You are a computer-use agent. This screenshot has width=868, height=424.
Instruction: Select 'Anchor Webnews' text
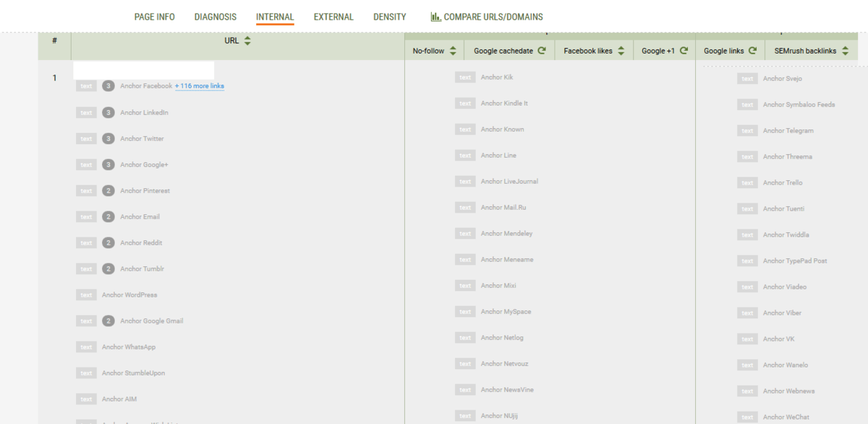click(789, 391)
